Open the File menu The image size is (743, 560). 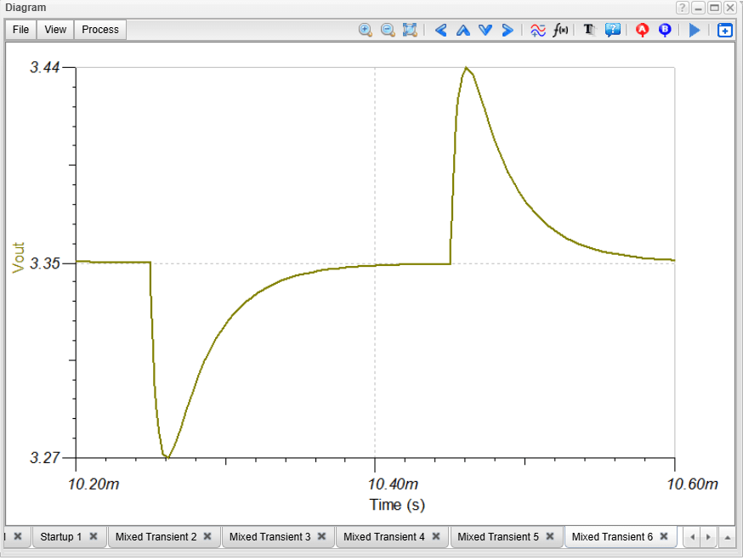(x=21, y=30)
